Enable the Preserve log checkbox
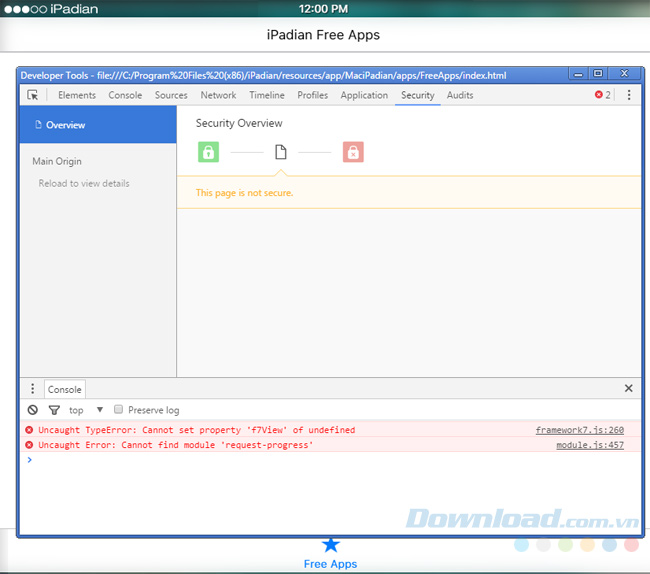The width and height of the screenshot is (650, 574). tap(118, 409)
